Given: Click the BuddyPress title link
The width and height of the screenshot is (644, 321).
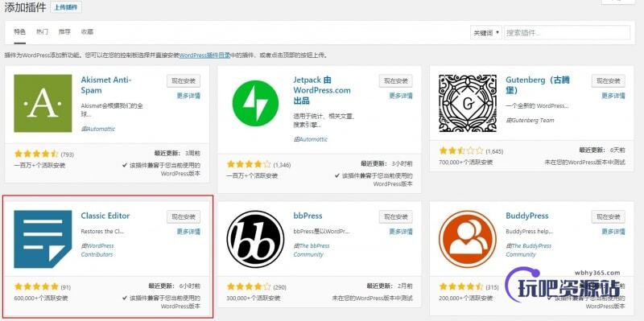Looking at the screenshot, I should (x=527, y=216).
